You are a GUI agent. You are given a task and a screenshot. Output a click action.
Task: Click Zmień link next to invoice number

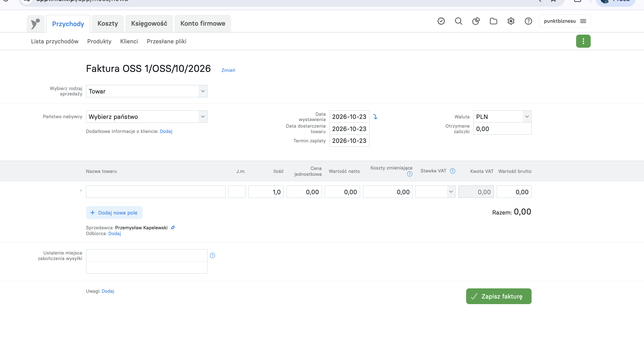click(x=228, y=70)
